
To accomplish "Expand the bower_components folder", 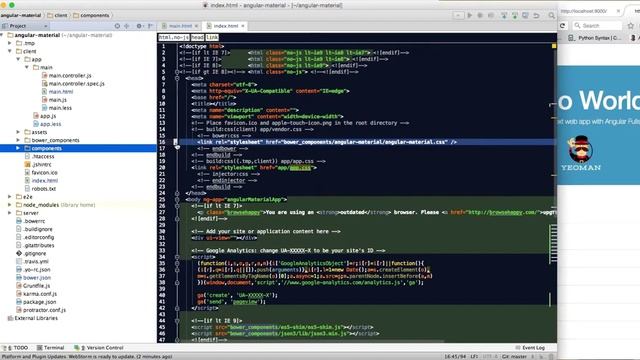I will (18, 140).
